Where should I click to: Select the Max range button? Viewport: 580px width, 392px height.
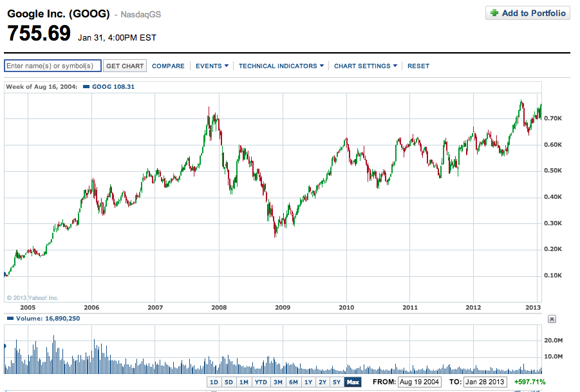(353, 382)
